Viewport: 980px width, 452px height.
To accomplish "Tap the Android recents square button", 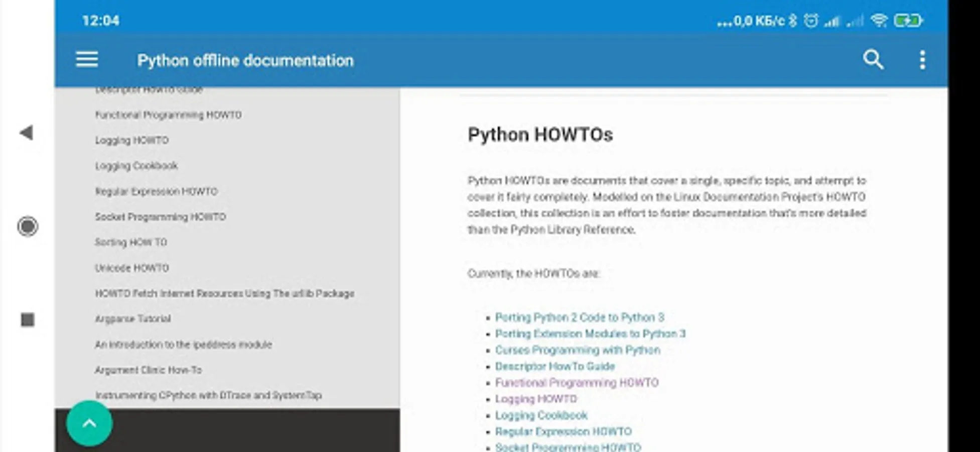I will [x=28, y=320].
